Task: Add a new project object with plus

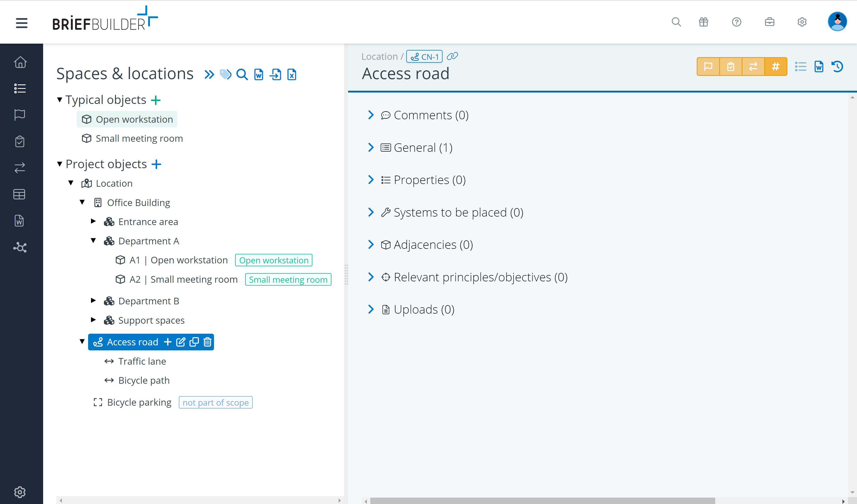Action: click(x=156, y=164)
